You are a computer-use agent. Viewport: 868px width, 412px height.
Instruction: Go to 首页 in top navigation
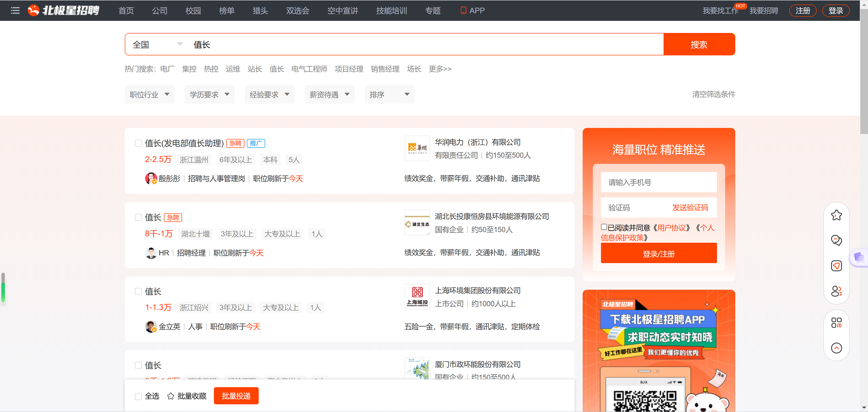point(126,10)
